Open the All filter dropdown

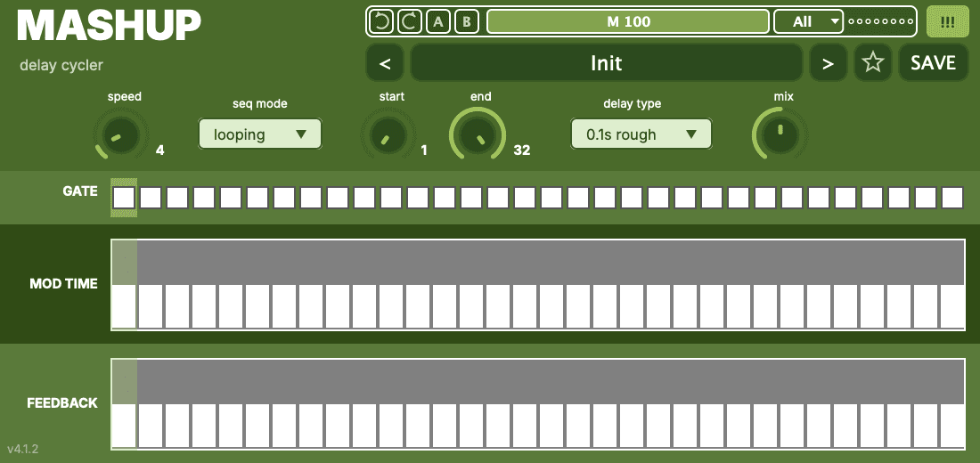pos(809,22)
